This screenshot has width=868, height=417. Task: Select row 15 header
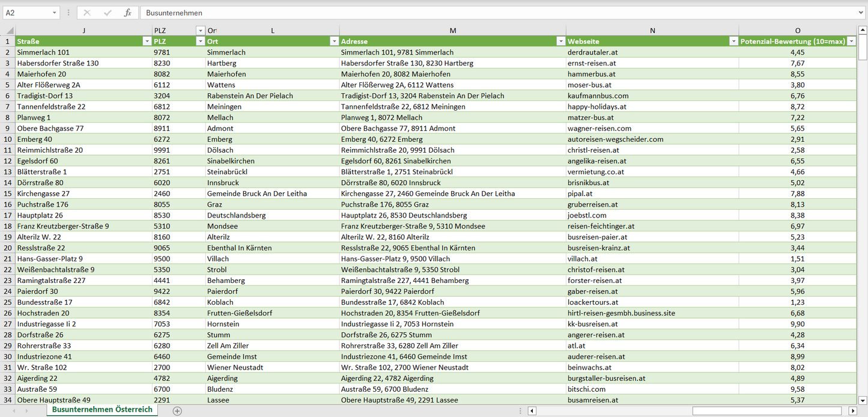(x=8, y=193)
